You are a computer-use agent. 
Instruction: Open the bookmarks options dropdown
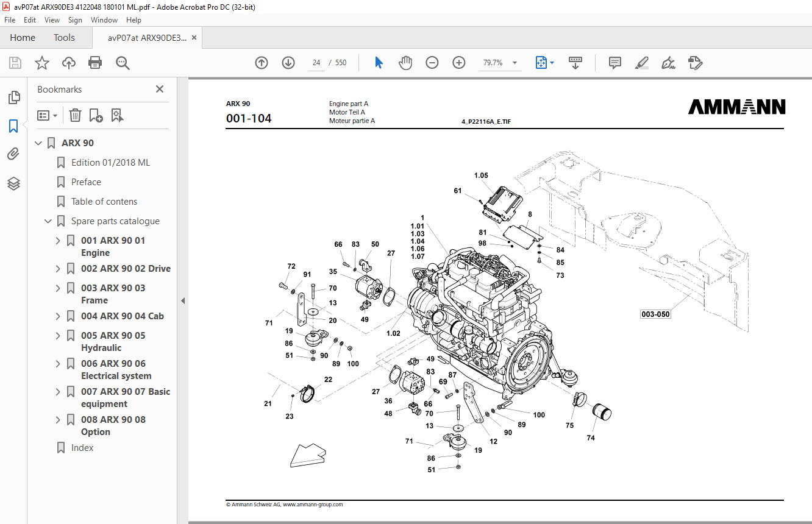pyautogui.click(x=47, y=115)
